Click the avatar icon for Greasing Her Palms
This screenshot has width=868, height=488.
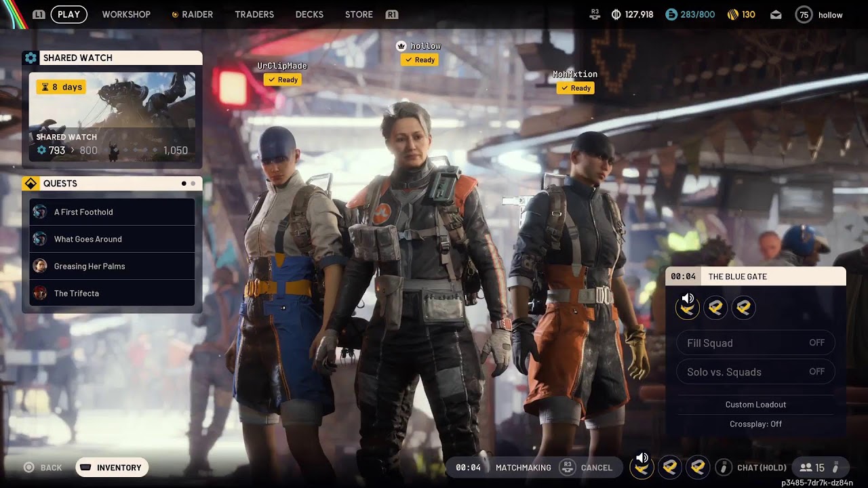(40, 266)
